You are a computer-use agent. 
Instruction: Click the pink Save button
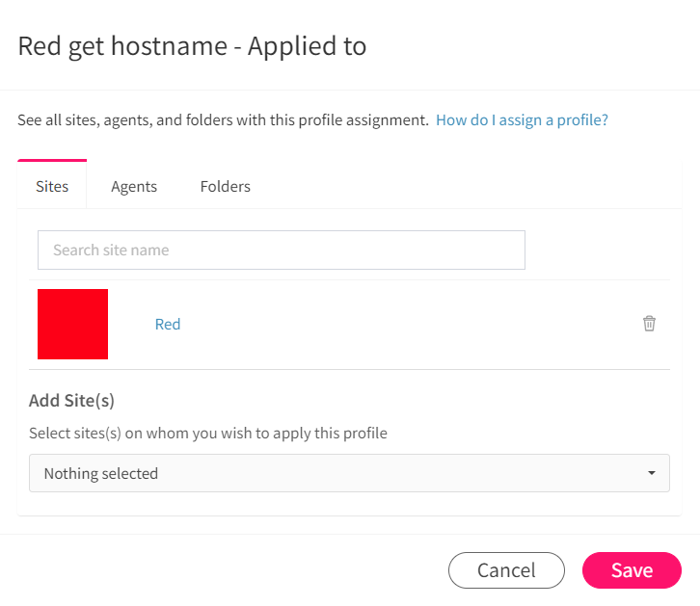[x=632, y=570]
